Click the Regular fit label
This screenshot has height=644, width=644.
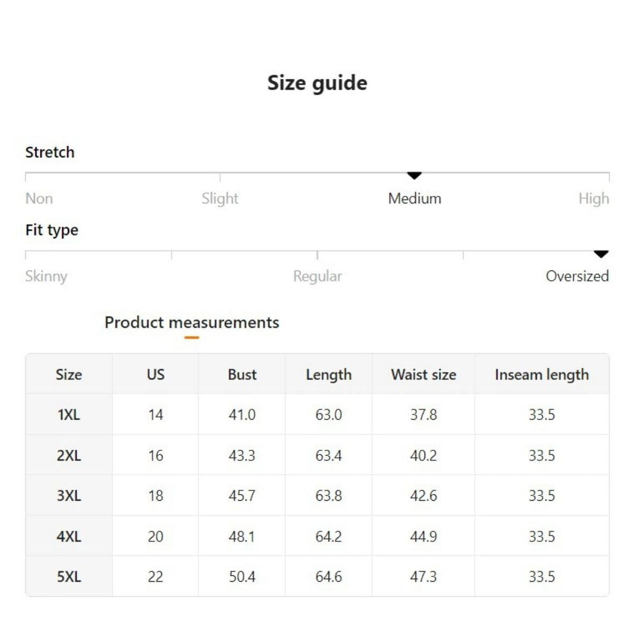pyautogui.click(x=317, y=276)
